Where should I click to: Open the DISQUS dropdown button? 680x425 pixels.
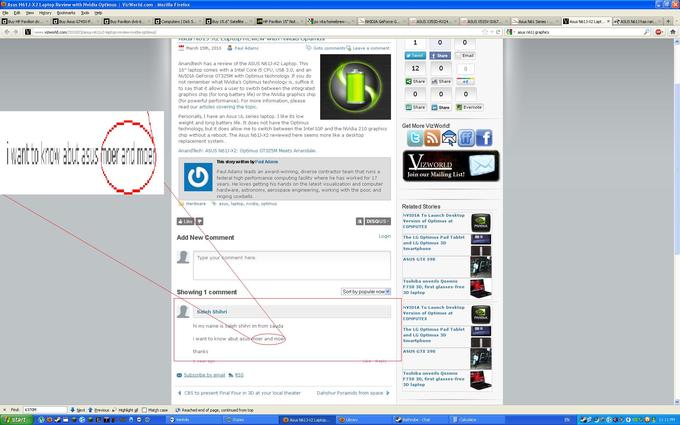coord(377,222)
